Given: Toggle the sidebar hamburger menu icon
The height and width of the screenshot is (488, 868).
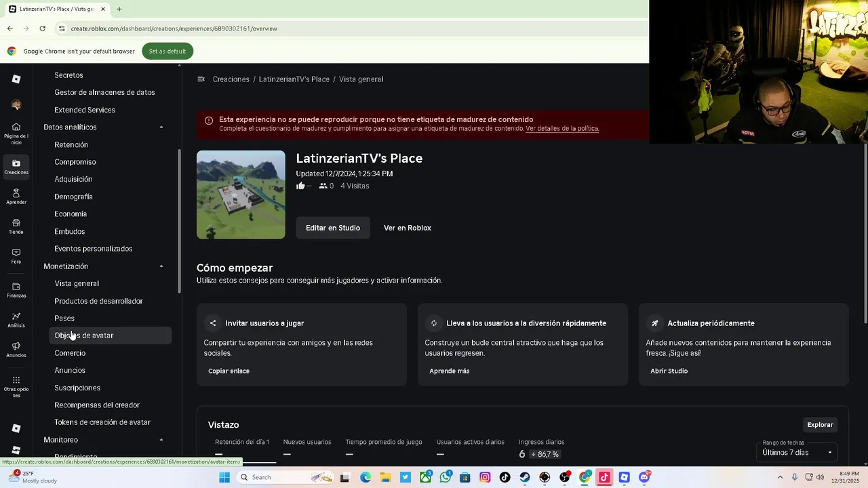Looking at the screenshot, I should point(201,79).
